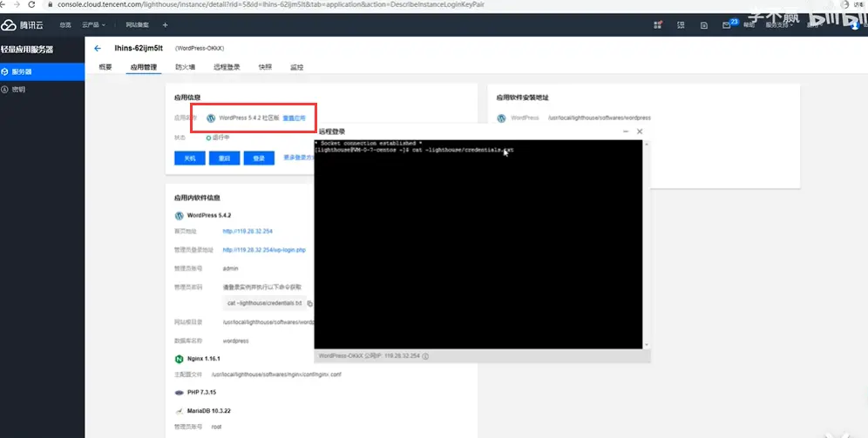Click the PHP 7.3.15 icon

179,393
